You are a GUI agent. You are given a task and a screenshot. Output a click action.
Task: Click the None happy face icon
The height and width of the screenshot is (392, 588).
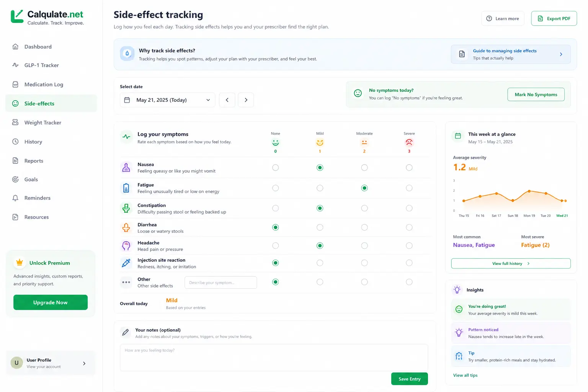click(x=276, y=142)
